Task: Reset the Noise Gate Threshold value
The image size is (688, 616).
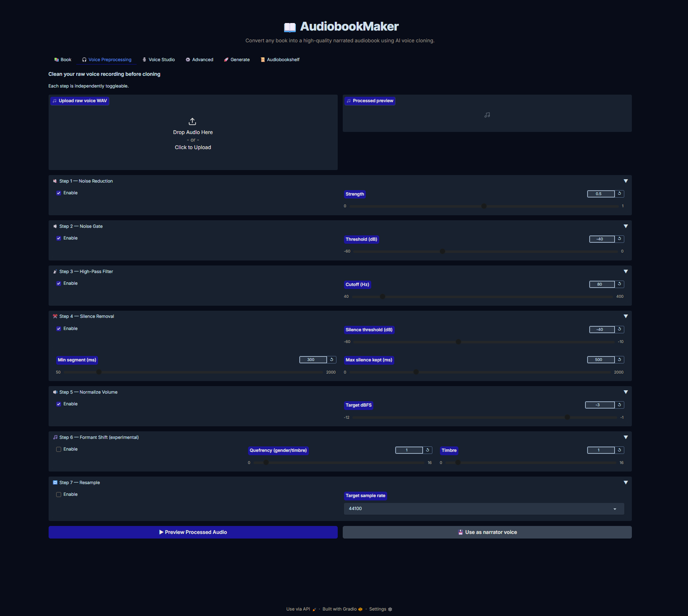Action: tap(619, 239)
